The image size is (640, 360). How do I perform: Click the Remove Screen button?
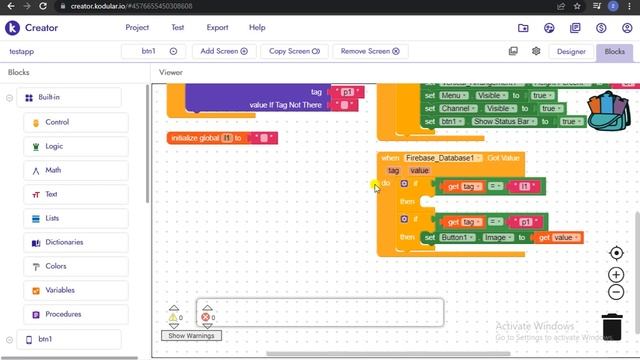pos(370,51)
